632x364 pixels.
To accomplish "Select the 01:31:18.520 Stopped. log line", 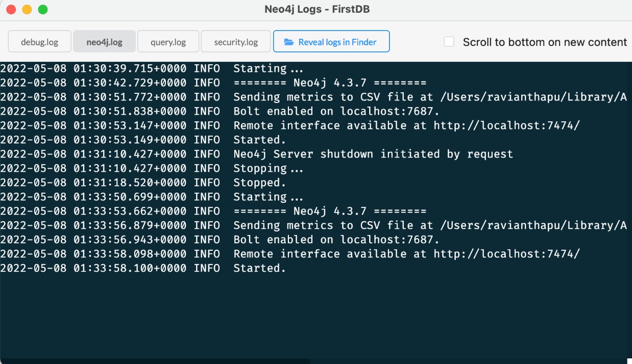I will tap(143, 183).
